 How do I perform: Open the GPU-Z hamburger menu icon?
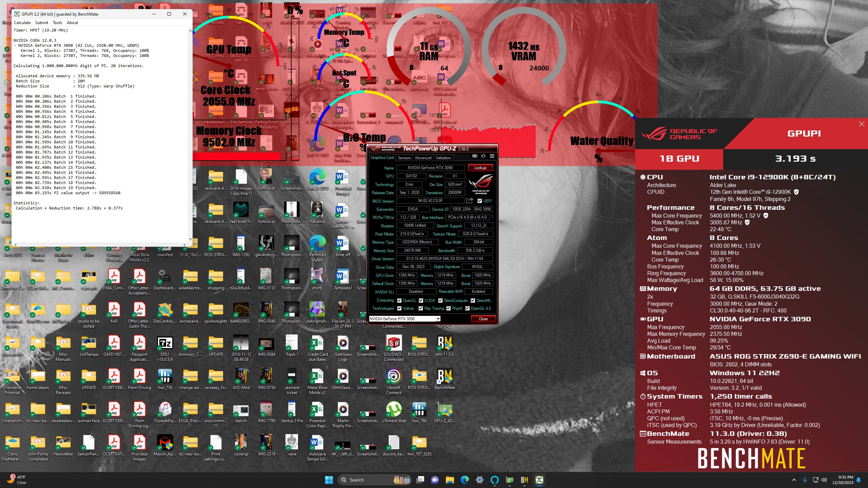click(492, 156)
